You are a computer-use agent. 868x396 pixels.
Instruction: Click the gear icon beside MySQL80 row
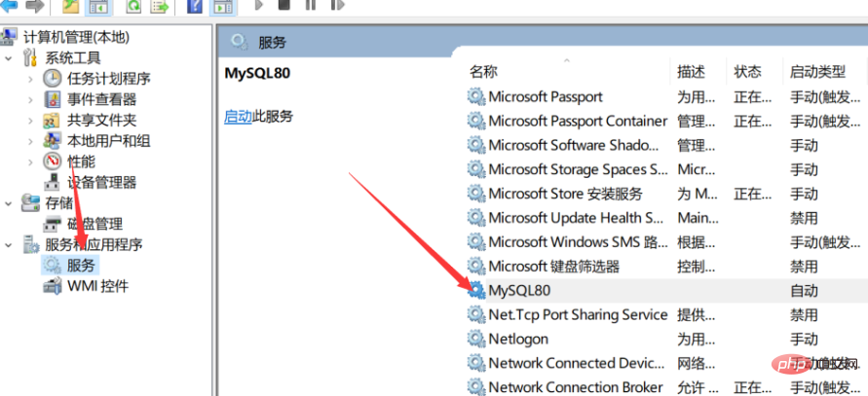[476, 290]
